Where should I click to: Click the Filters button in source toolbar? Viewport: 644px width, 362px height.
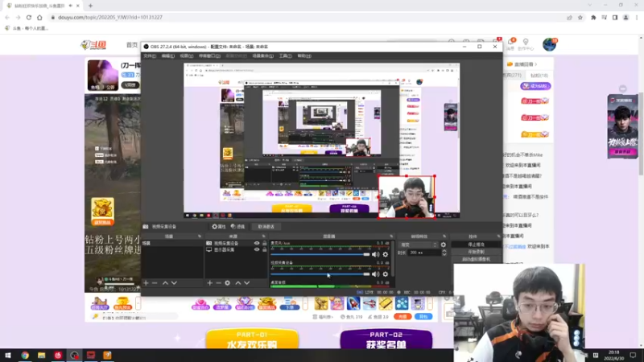(237, 227)
